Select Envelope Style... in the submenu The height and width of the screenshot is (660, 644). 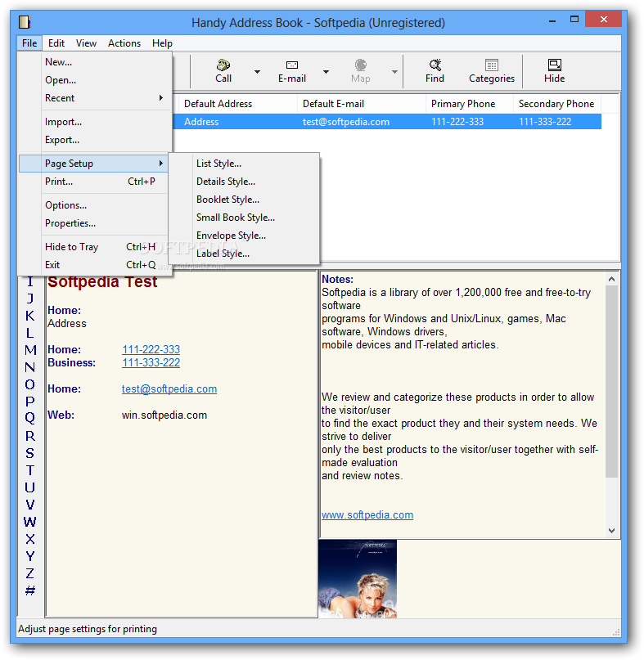tap(244, 236)
